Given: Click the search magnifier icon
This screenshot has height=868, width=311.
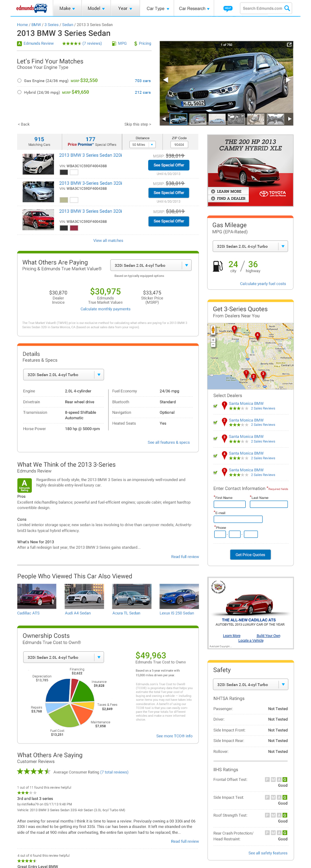Looking at the screenshot, I should (x=287, y=8).
